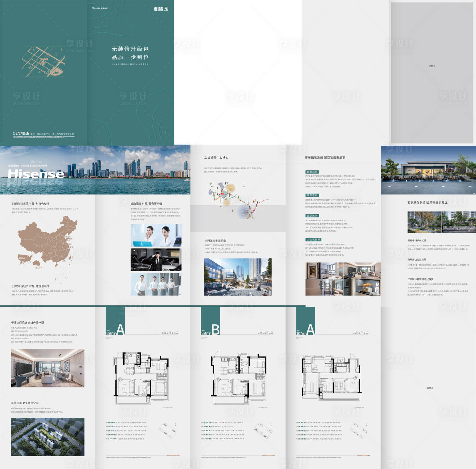Open the kitchen and hallway interior photo
This screenshot has width=476, height=469.
(x=324, y=271)
